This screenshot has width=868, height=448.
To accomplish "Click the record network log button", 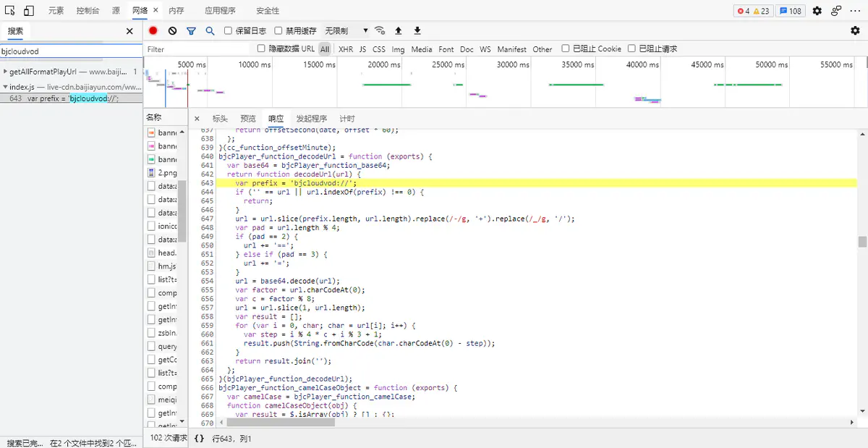I will 153,31.
